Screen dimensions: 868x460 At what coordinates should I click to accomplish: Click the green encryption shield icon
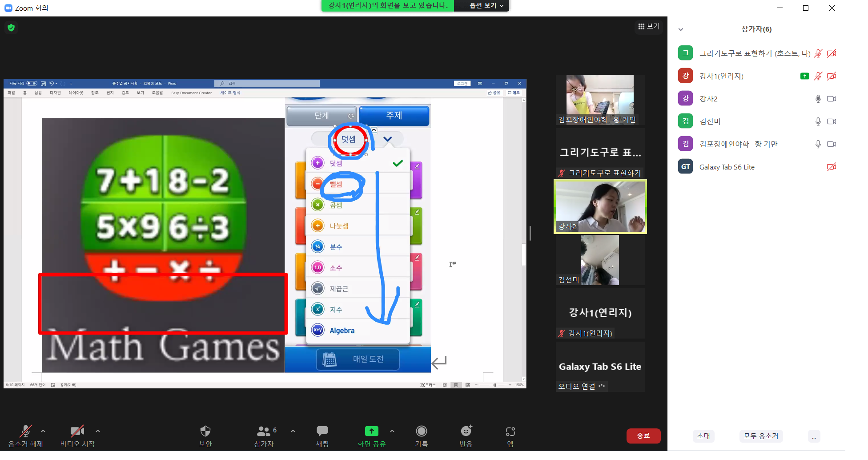pos(11,28)
